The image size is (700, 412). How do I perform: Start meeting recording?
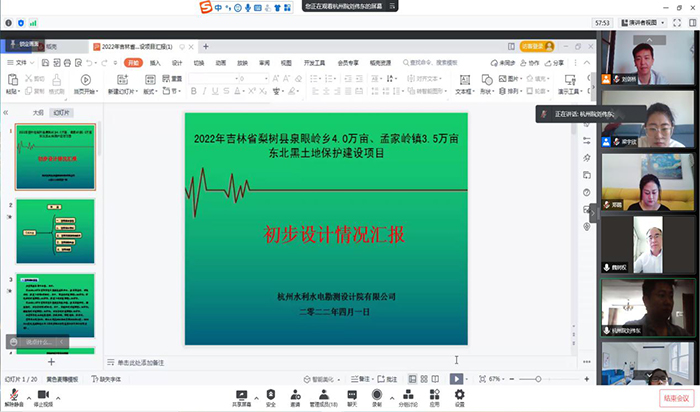(377, 397)
